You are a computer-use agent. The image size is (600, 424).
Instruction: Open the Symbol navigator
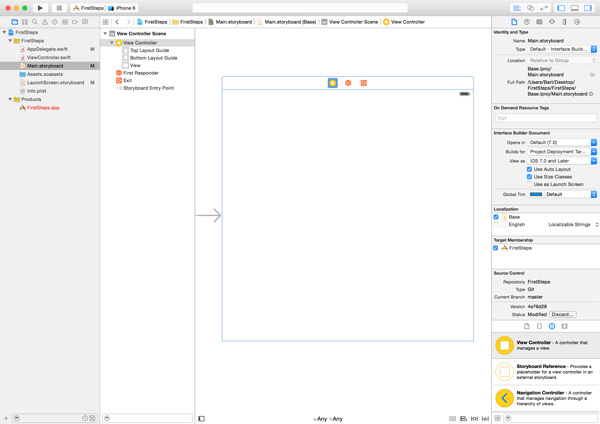coord(25,22)
